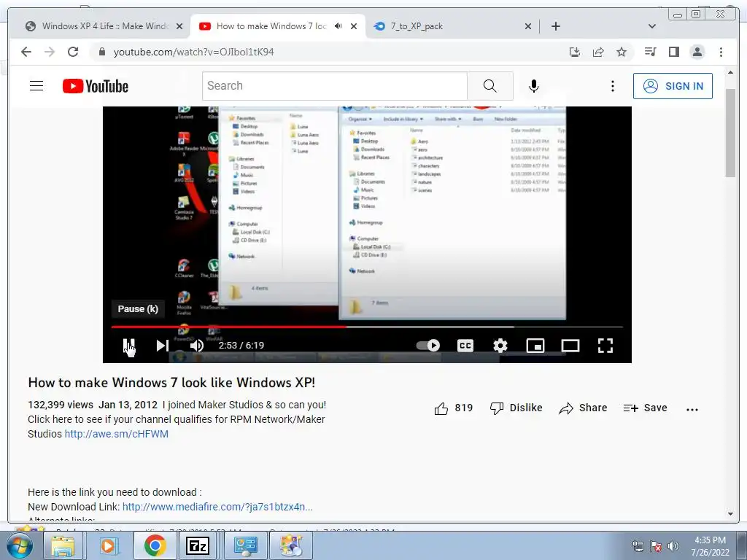Bookmark this page with star

point(622,52)
